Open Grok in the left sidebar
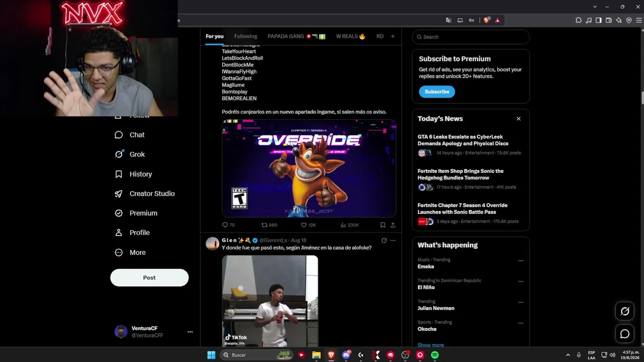Screen dimensions: 644x362 click(129, 154)
